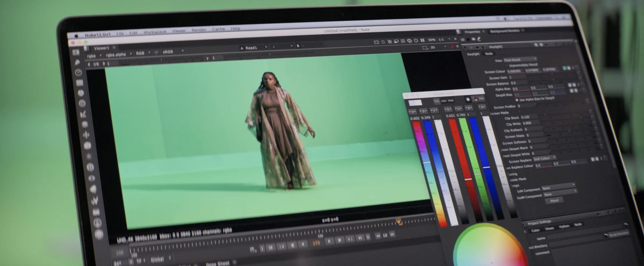Select the Viewer1 tab
644x266 pixels.
click(102, 48)
